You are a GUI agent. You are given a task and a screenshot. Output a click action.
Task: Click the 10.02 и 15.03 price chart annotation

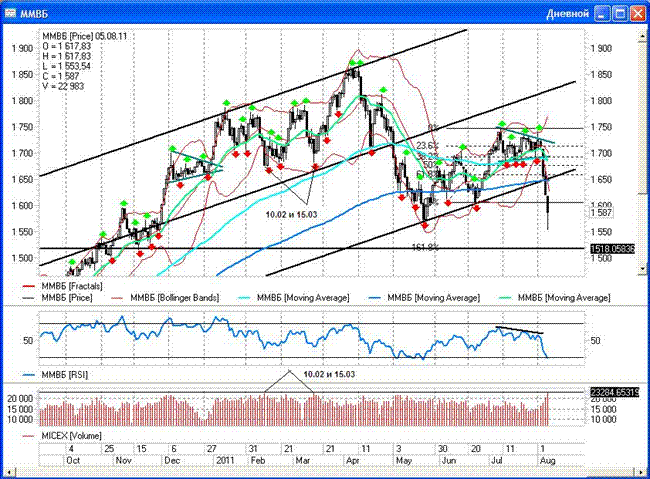tap(291, 214)
